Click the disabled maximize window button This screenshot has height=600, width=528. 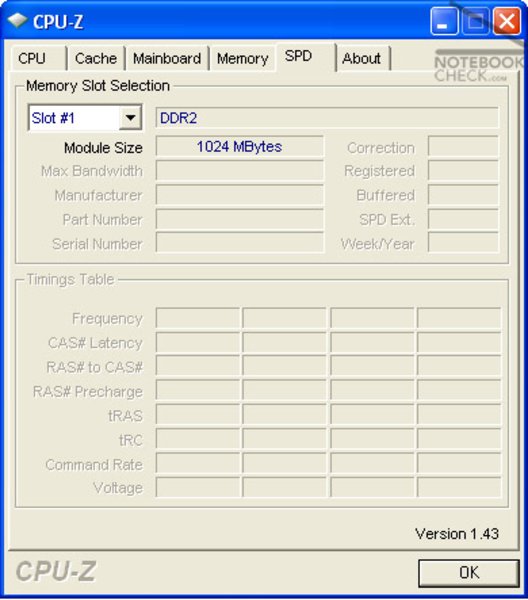(x=475, y=21)
